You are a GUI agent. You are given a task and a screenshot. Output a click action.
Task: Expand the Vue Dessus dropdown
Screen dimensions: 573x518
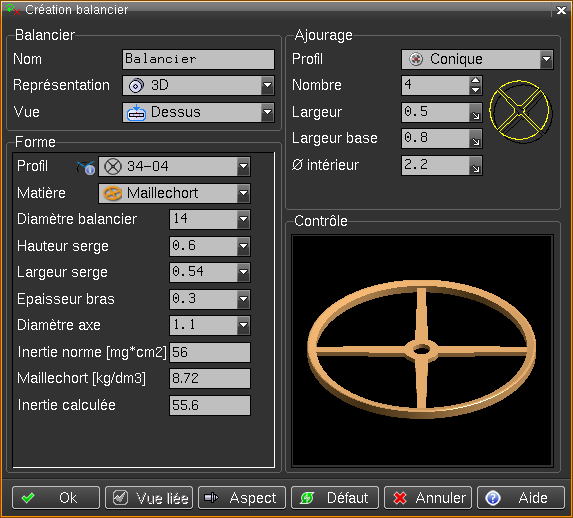click(198, 112)
